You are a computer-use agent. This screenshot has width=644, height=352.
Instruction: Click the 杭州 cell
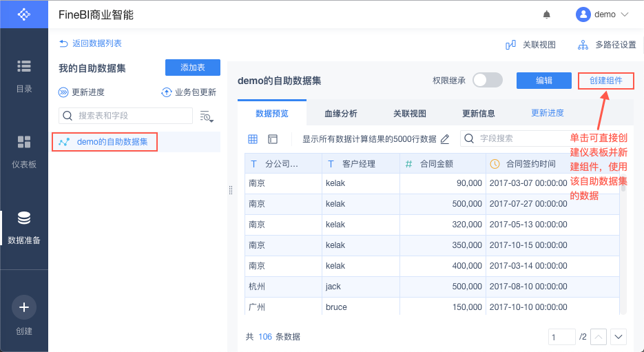283,287
